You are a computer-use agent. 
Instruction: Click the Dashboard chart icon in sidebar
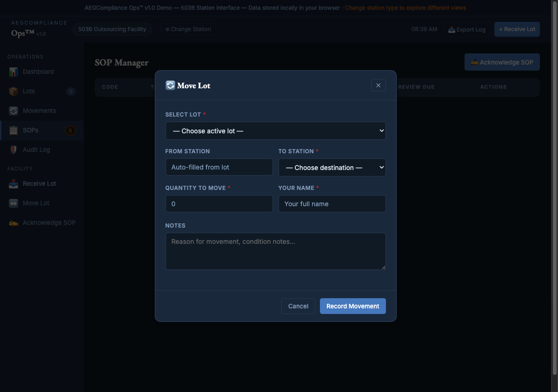click(x=13, y=72)
